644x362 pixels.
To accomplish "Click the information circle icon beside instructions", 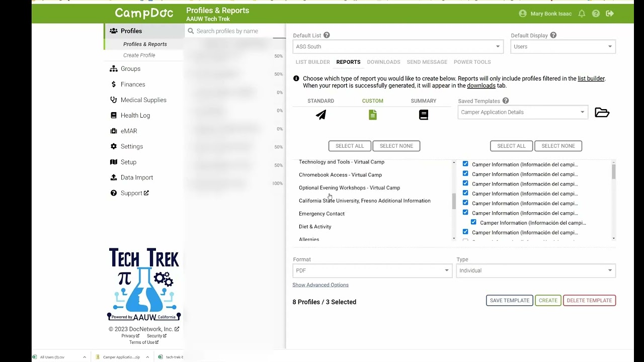I will tap(296, 78).
